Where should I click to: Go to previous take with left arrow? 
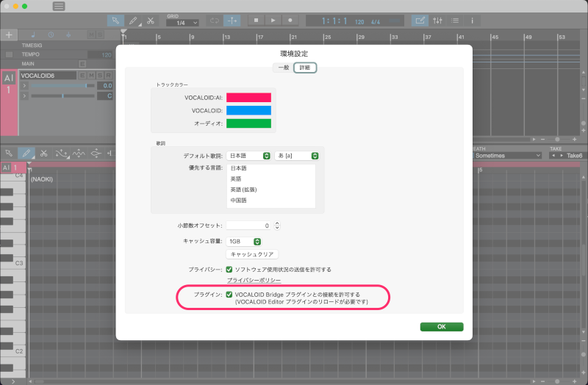(x=553, y=156)
